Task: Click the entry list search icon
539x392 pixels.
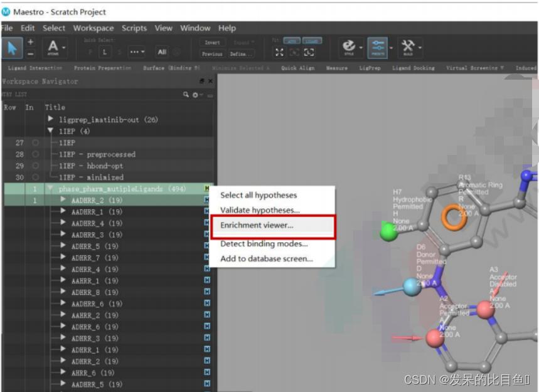Action: (186, 95)
